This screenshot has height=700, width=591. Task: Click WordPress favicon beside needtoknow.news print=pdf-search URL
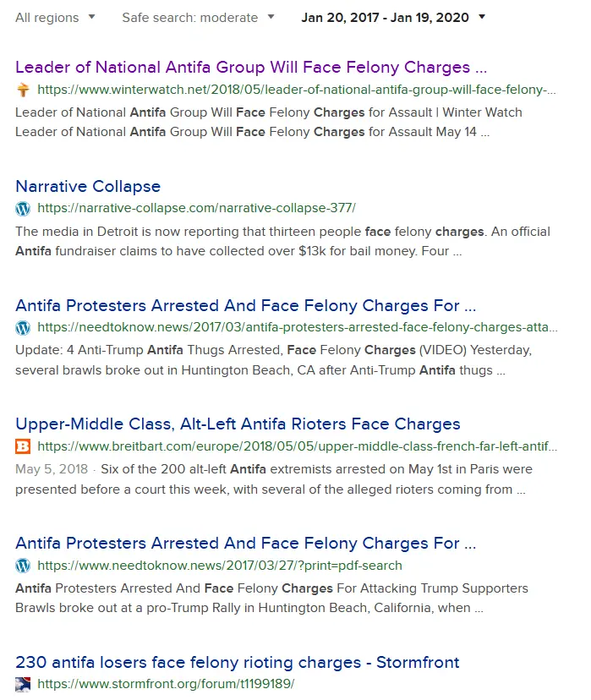pos(23,566)
